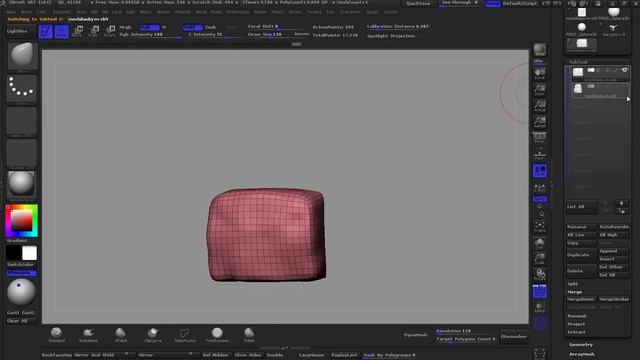Image resolution: width=640 pixels, height=360 pixels.
Task: Click the light direction sphere
Action: (21, 292)
